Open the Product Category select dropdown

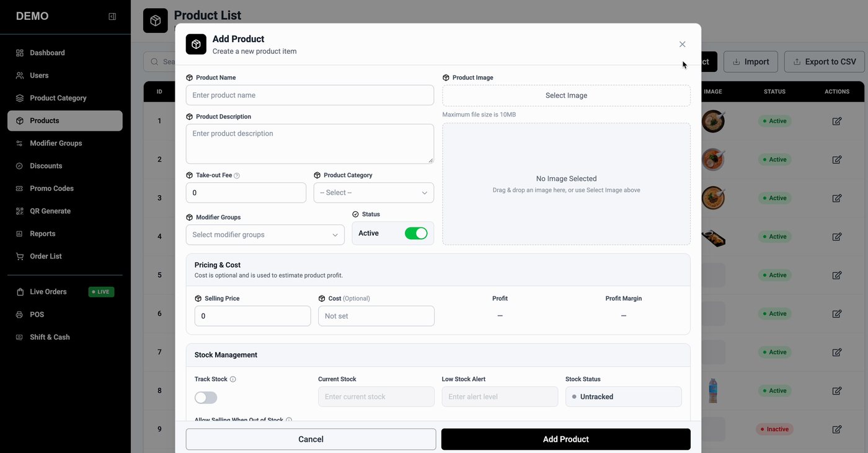tap(374, 193)
